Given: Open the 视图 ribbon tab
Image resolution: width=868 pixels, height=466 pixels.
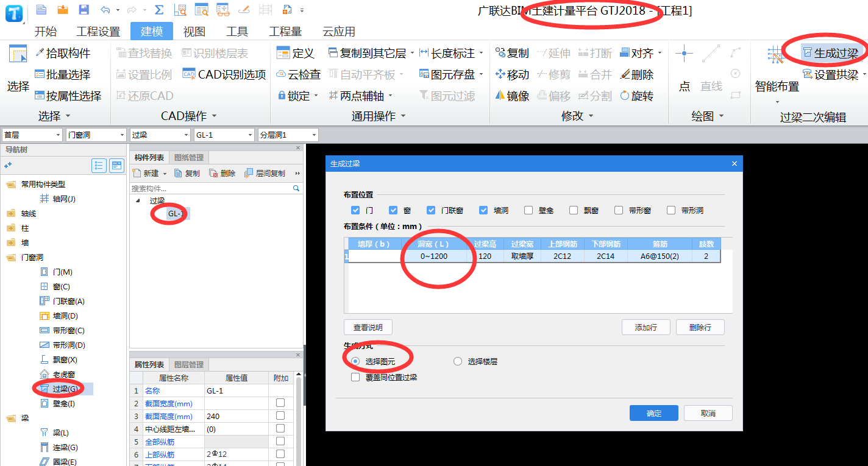Looking at the screenshot, I should [x=194, y=32].
